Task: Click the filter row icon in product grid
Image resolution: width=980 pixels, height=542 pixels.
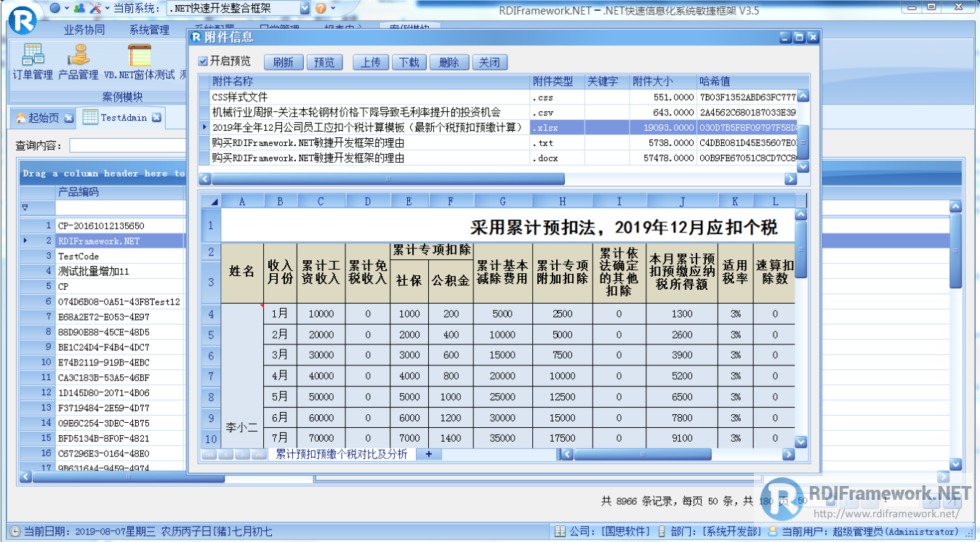Action: coord(25,208)
